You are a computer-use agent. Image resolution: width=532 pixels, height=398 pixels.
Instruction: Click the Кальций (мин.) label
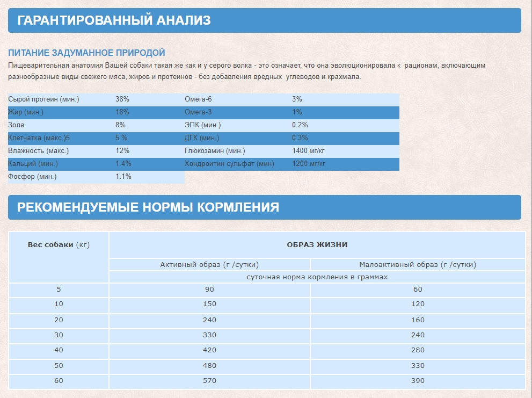coord(33,164)
